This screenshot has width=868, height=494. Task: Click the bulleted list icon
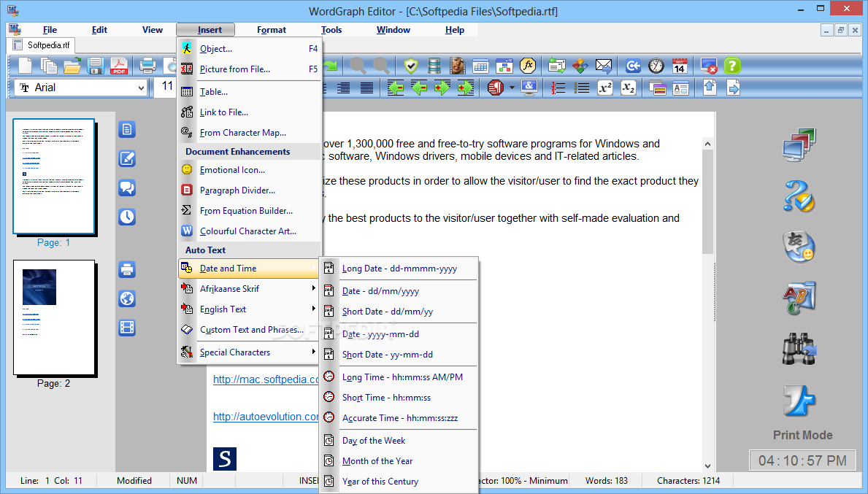[581, 88]
